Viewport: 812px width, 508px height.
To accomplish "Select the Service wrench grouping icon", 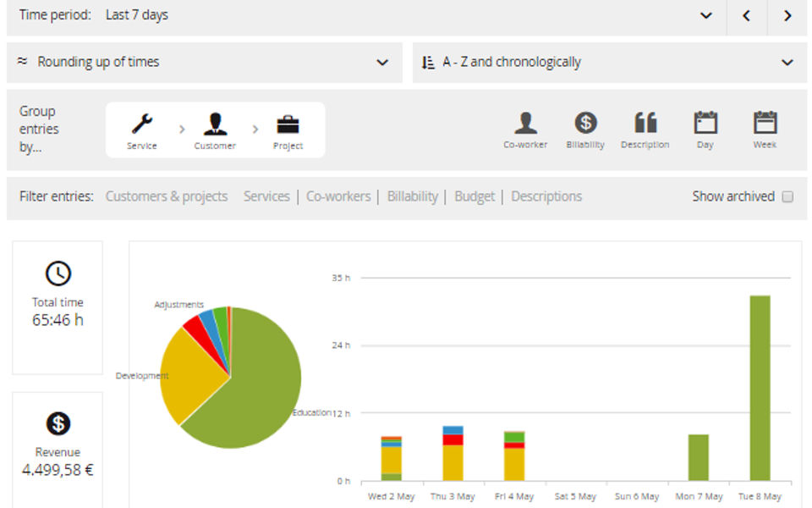I will point(141,124).
